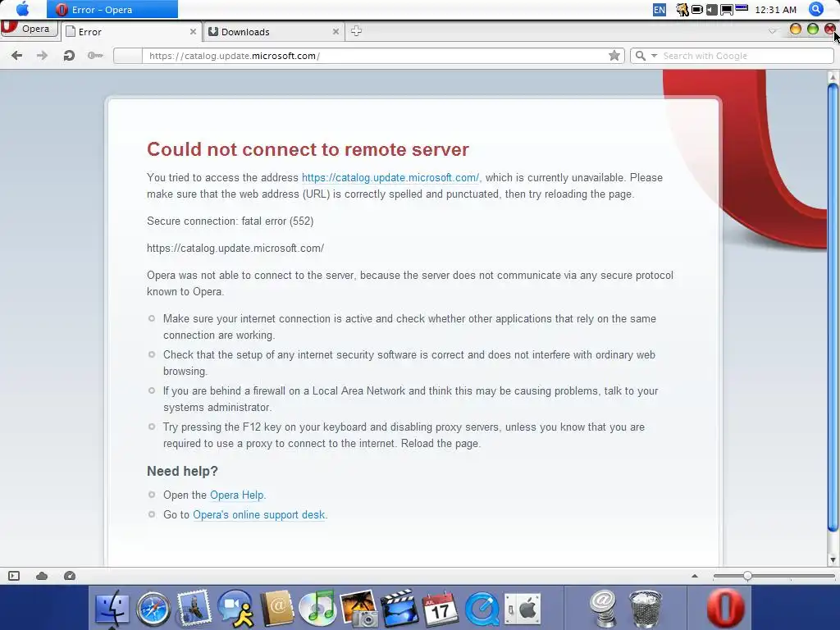Open iCal calendar in dock
840x630 pixels.
pyautogui.click(x=441, y=609)
